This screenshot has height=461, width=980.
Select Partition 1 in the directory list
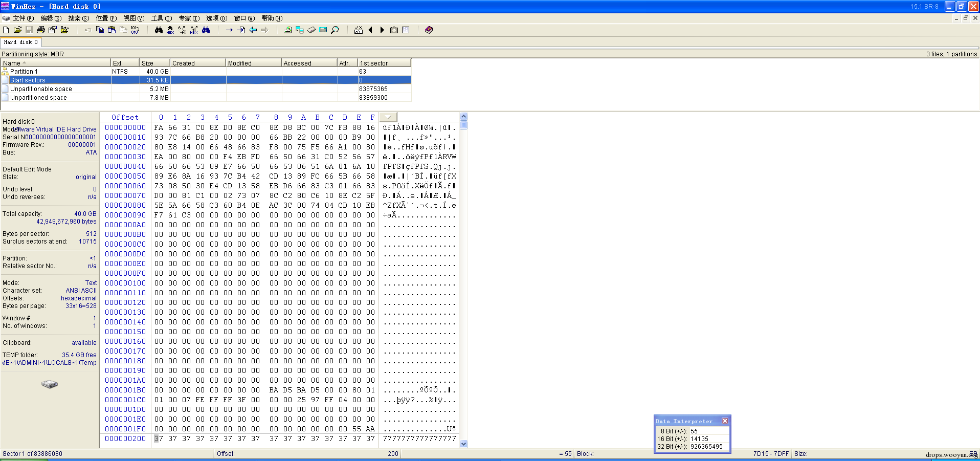click(x=24, y=72)
